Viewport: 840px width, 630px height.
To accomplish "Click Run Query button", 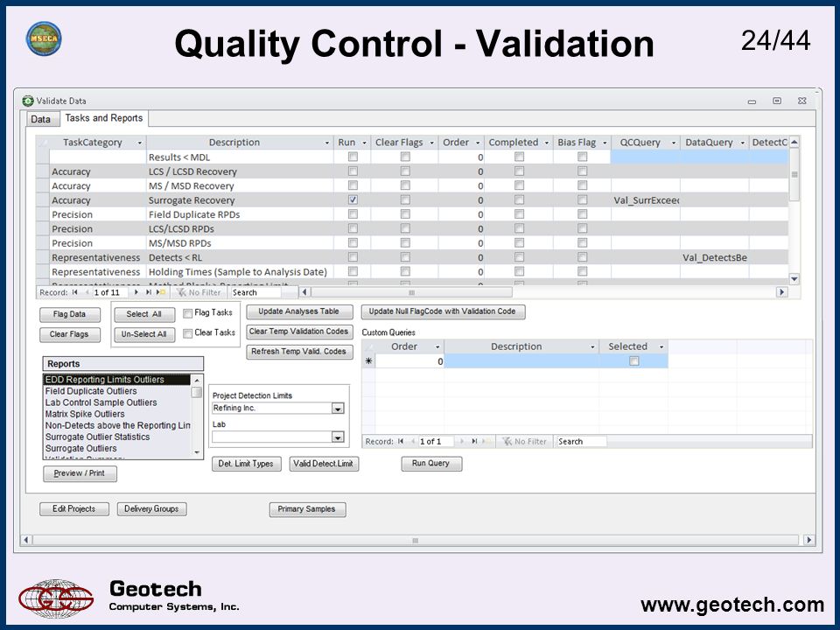I will pos(430,464).
